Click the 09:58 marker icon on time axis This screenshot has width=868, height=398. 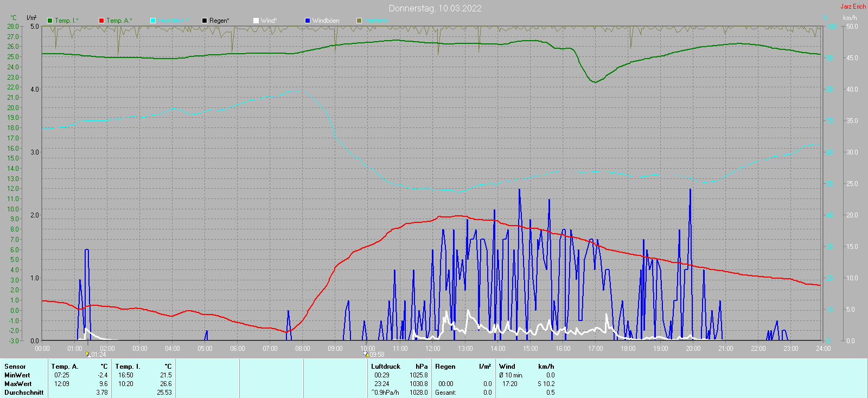(x=366, y=354)
